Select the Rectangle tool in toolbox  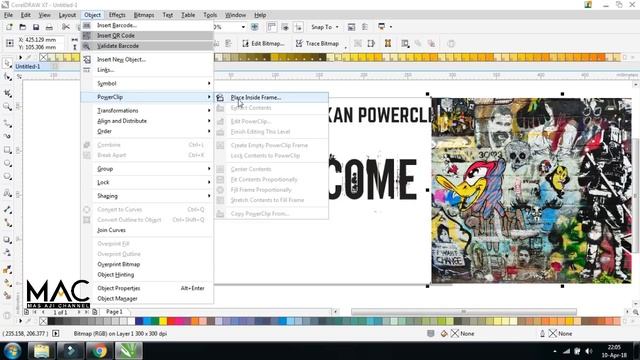[7, 150]
